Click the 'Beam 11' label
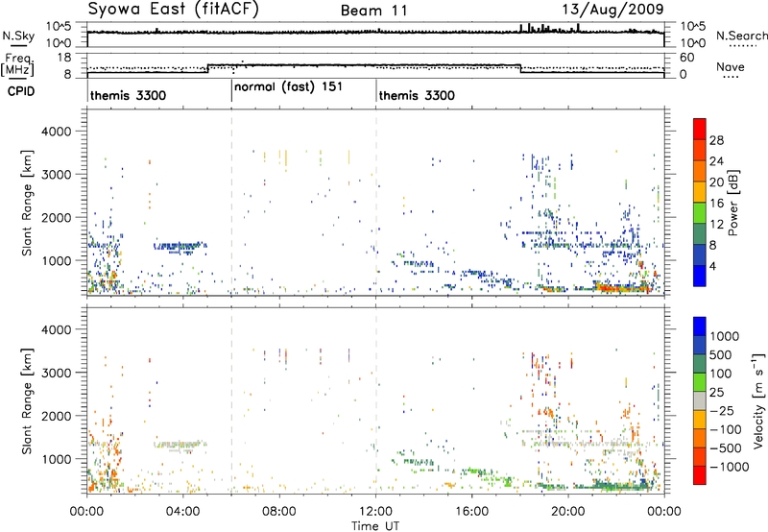This screenshot has height=532, width=768. [374, 11]
